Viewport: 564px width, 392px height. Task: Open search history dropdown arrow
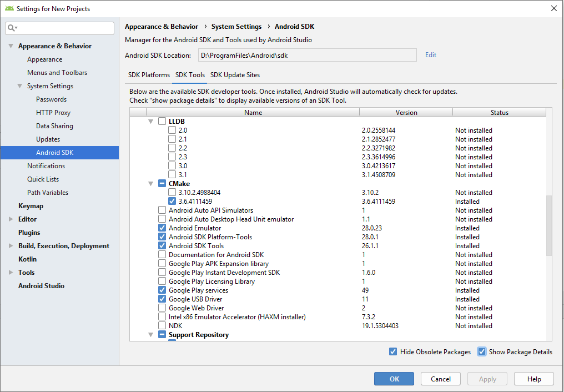pyautogui.click(x=16, y=28)
